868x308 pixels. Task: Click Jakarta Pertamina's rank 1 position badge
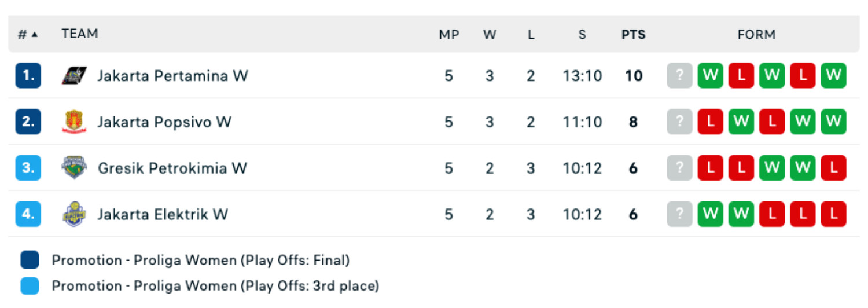(x=28, y=76)
